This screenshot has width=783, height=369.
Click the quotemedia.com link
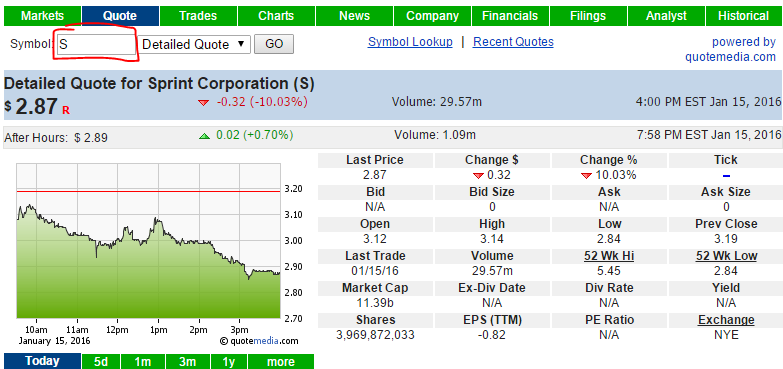click(x=731, y=57)
